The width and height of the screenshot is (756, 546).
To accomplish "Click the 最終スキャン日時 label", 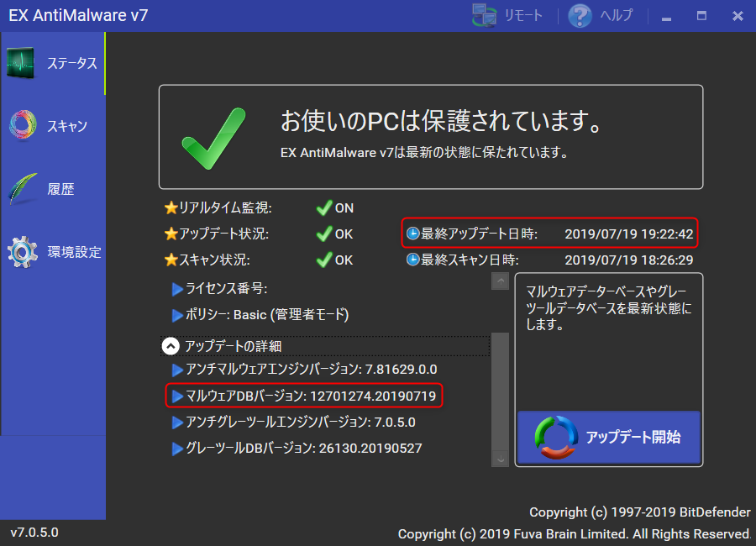I will coord(470,260).
